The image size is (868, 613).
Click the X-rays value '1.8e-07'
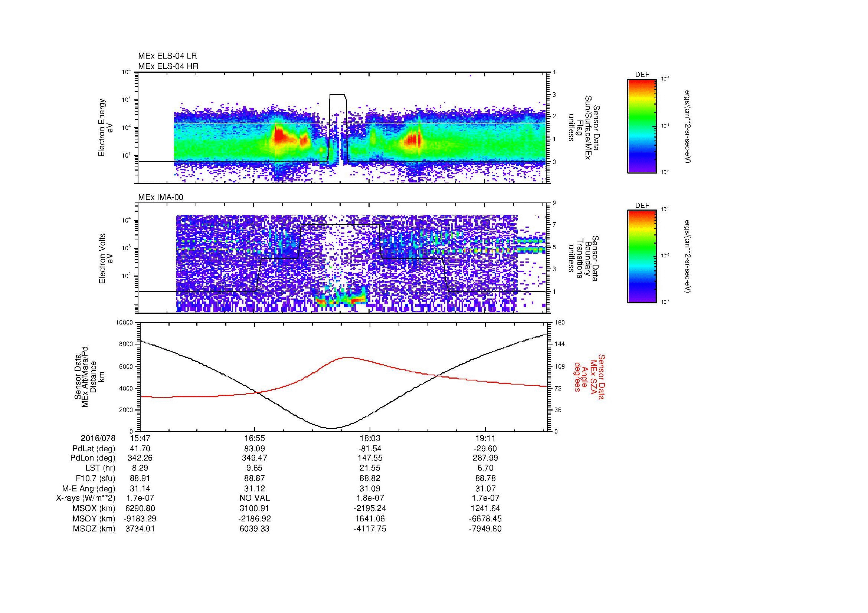click(x=370, y=498)
